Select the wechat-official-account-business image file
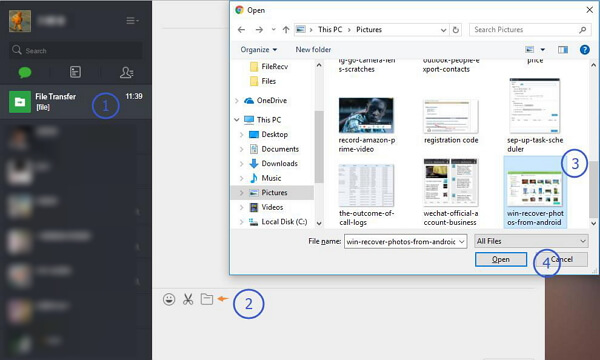The height and width of the screenshot is (360, 600). coord(450,192)
